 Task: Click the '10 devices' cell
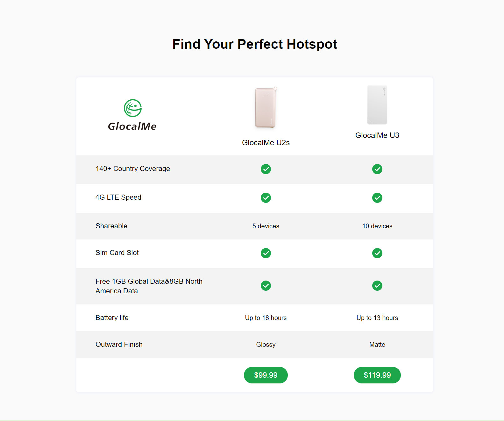point(377,226)
